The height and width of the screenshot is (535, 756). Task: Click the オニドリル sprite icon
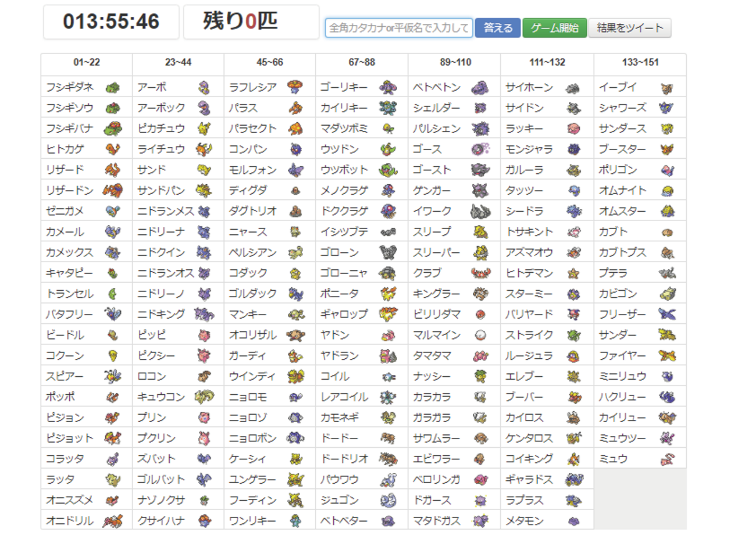coord(113,520)
